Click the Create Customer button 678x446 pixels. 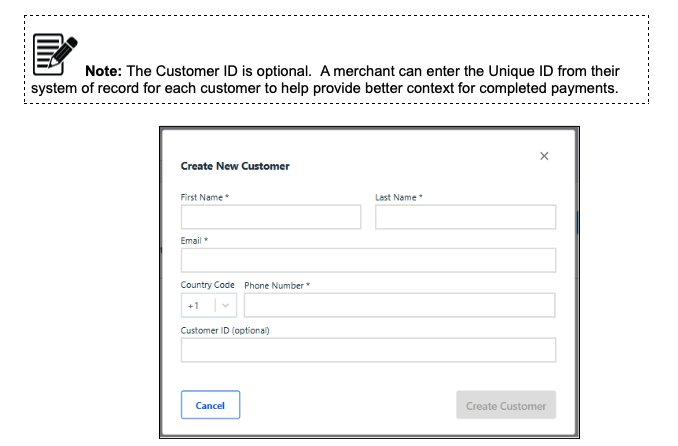click(506, 406)
